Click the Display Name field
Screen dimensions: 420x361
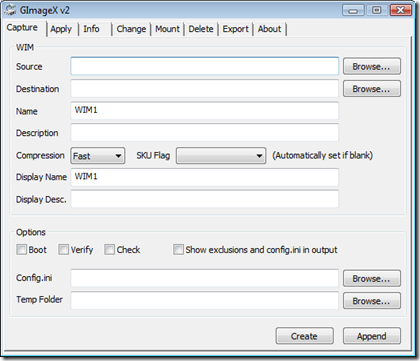[205, 177]
